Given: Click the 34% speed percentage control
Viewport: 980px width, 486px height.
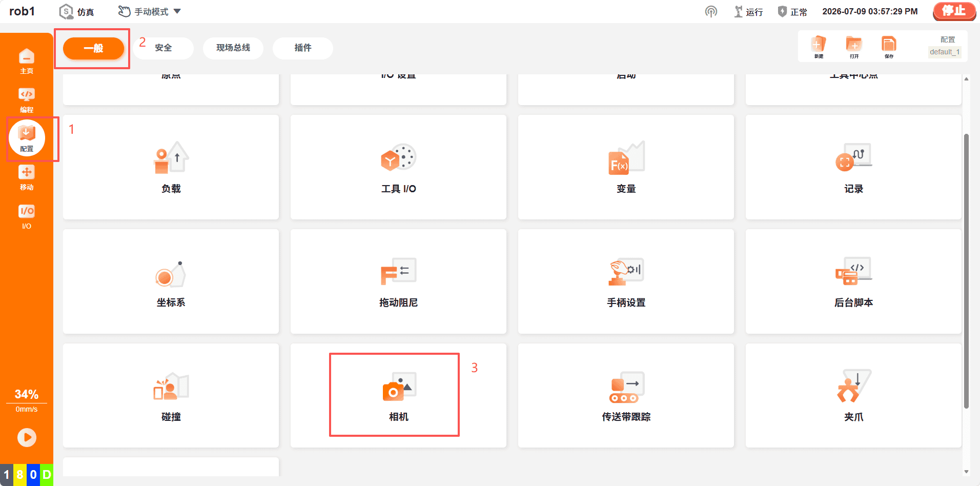Looking at the screenshot, I should coord(27,394).
